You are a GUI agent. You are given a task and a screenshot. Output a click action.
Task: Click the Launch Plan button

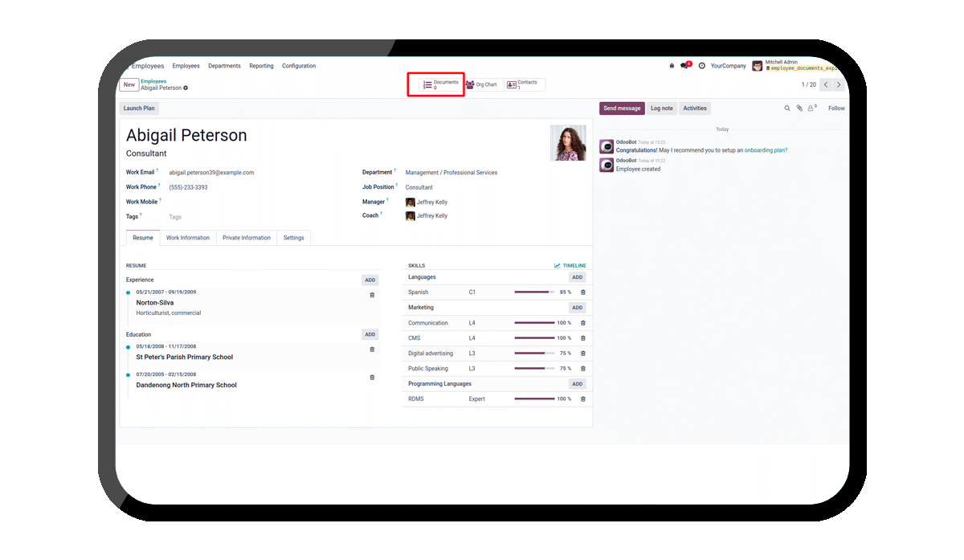point(139,108)
